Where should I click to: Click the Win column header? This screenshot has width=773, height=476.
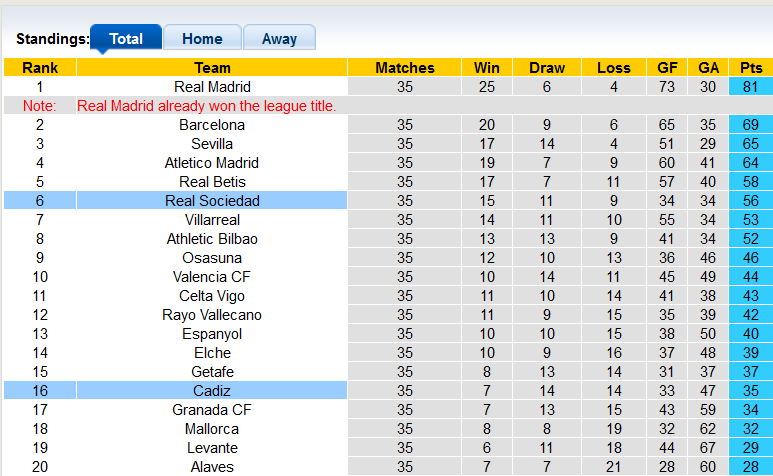(x=487, y=68)
